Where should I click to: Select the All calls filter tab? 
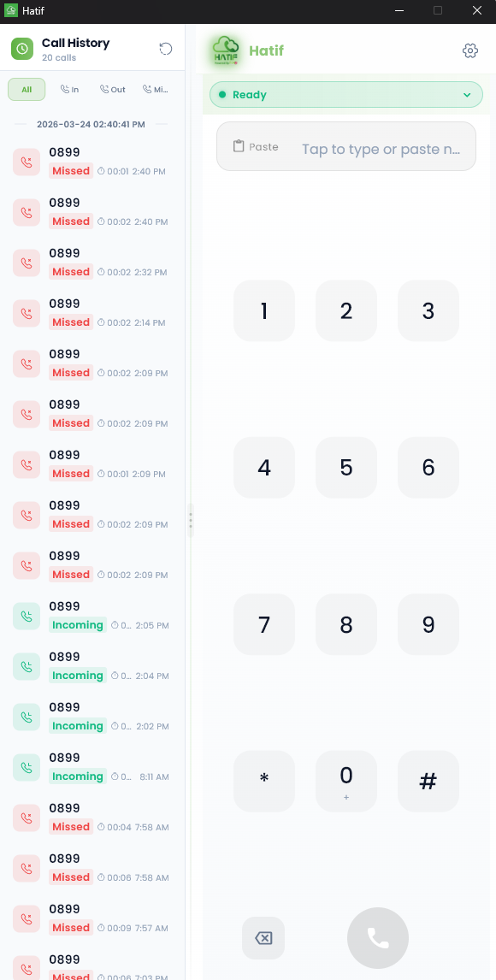pyautogui.click(x=26, y=89)
